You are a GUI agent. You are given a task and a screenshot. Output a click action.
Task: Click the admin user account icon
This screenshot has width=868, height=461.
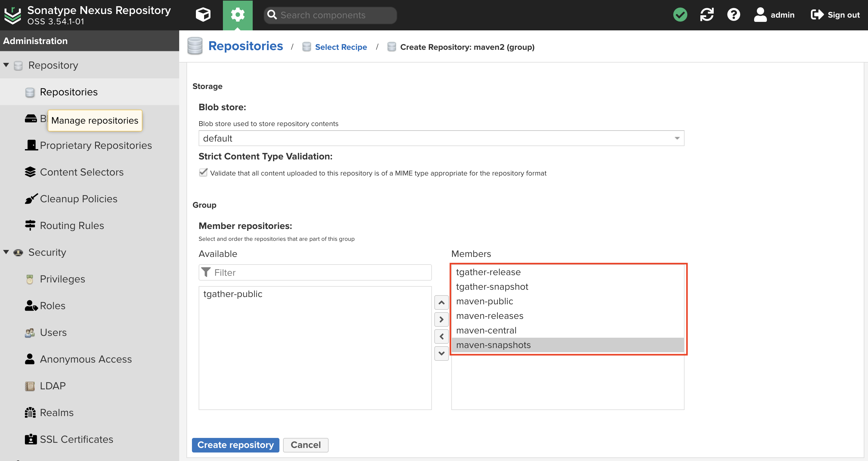coord(774,15)
